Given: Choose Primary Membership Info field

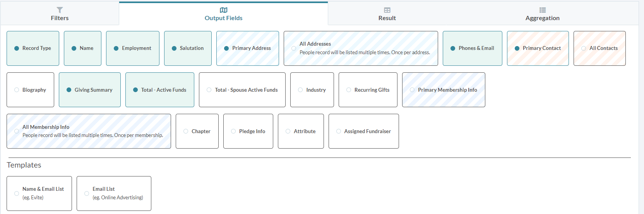Looking at the screenshot, I should tap(444, 90).
